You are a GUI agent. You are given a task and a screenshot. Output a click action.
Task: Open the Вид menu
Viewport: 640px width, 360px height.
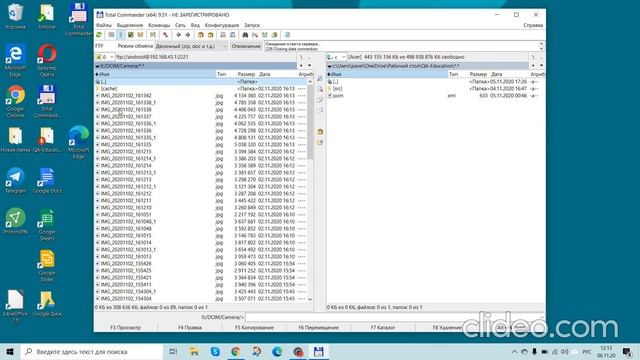point(195,25)
